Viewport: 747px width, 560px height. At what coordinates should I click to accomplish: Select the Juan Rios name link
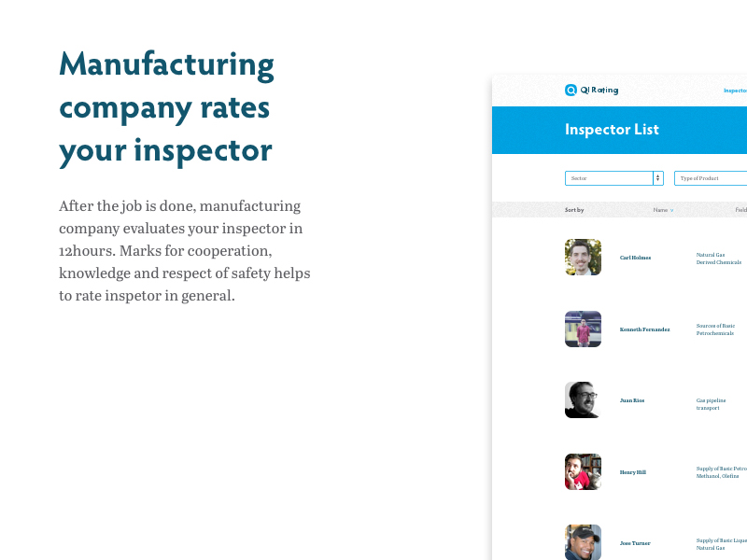[632, 400]
